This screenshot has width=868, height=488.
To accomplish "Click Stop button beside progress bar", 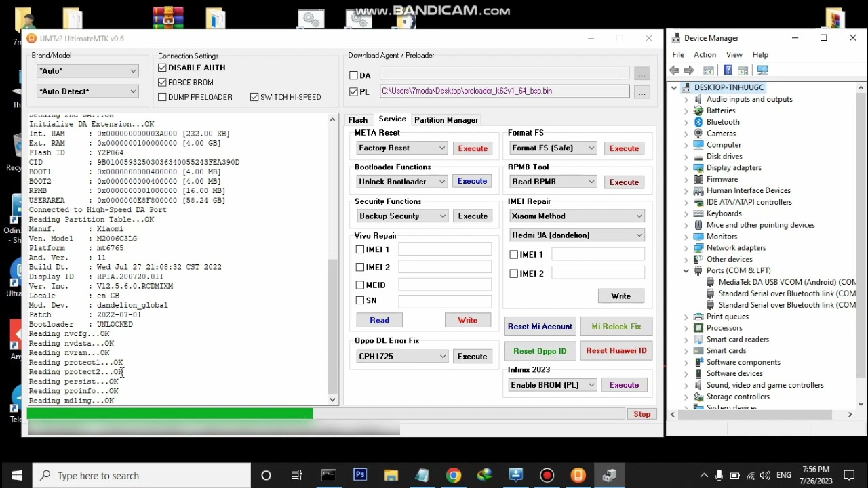I will click(642, 414).
